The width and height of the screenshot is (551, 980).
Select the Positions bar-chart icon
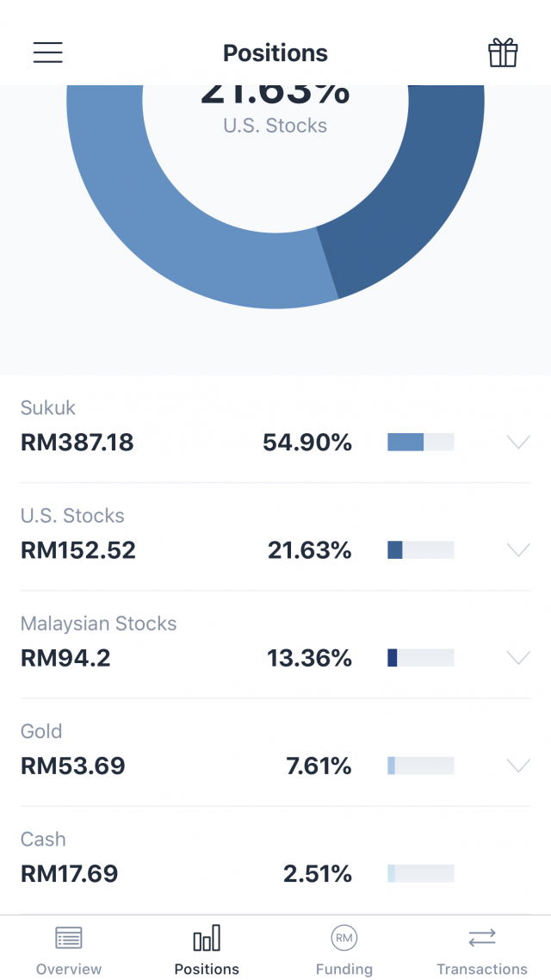pos(207,937)
